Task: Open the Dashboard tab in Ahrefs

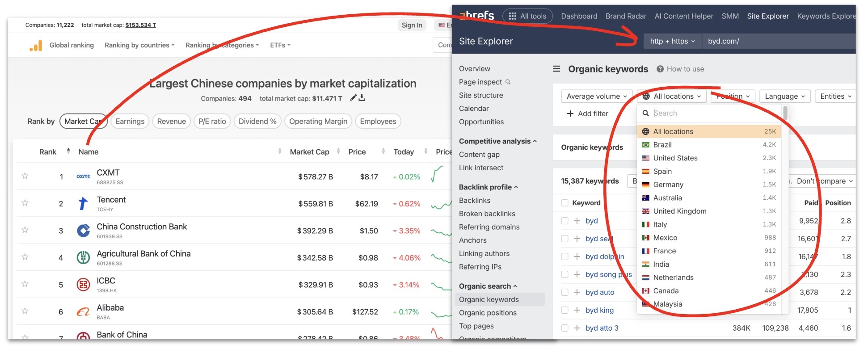Action: pyautogui.click(x=579, y=16)
